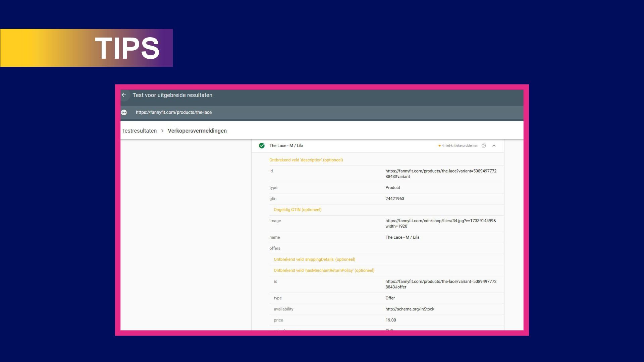This screenshot has width=644, height=362.
Task: Click the green checkmark status icon
Action: coord(262,146)
